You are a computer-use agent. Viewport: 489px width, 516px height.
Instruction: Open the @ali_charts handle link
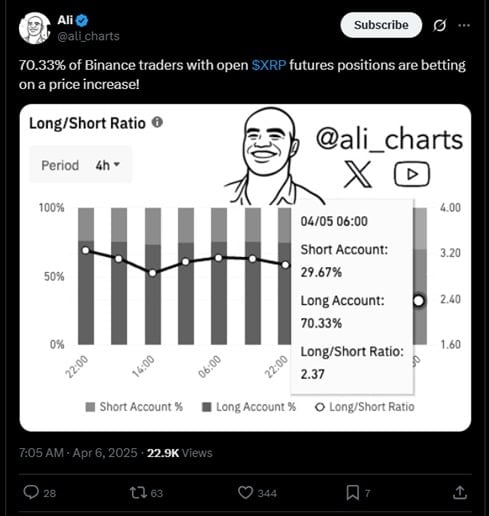click(x=88, y=36)
